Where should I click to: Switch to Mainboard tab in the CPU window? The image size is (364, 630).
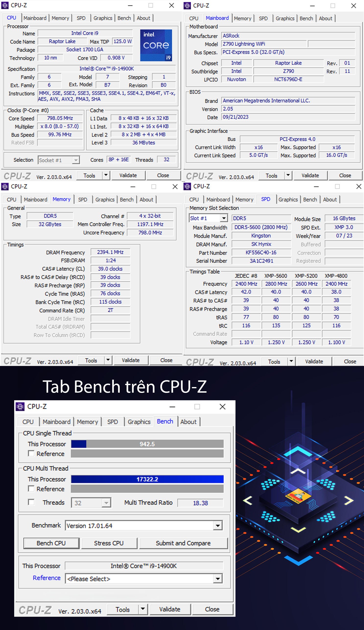(x=35, y=18)
